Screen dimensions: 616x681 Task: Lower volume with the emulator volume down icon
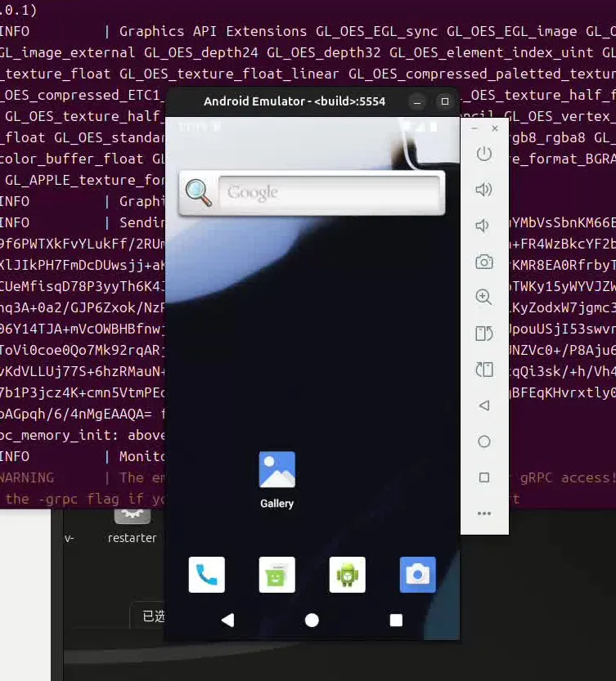click(482, 226)
